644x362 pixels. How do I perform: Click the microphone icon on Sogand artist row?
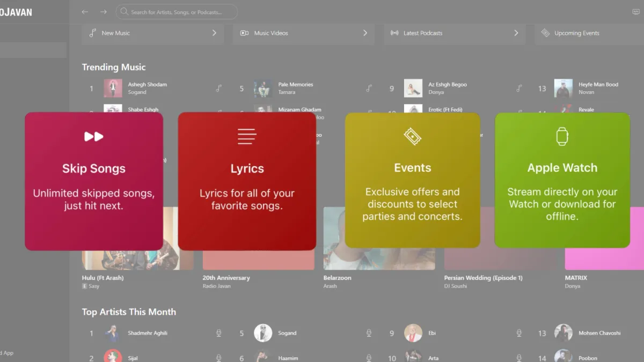tap(369, 333)
